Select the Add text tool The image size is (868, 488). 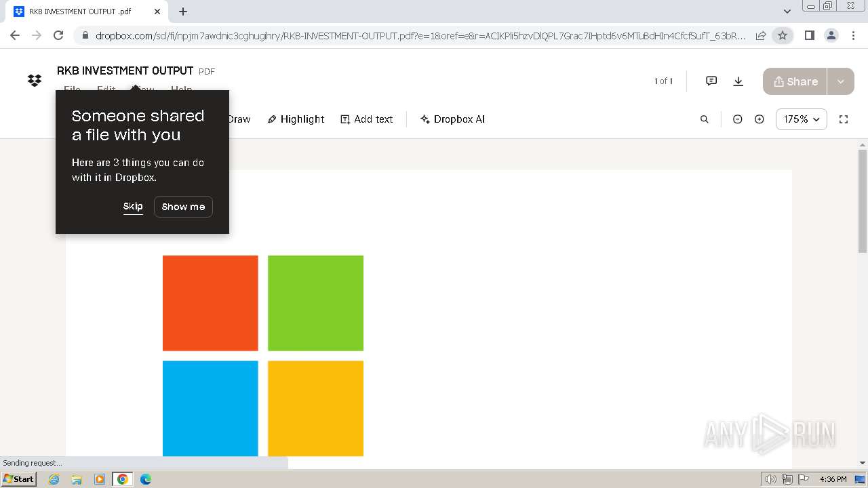[x=366, y=119]
